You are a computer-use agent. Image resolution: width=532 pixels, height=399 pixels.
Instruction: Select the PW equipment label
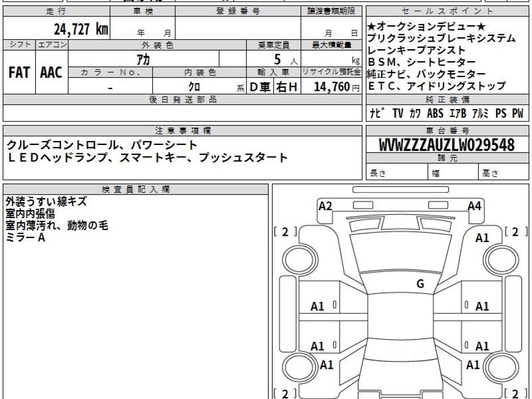coord(518,113)
